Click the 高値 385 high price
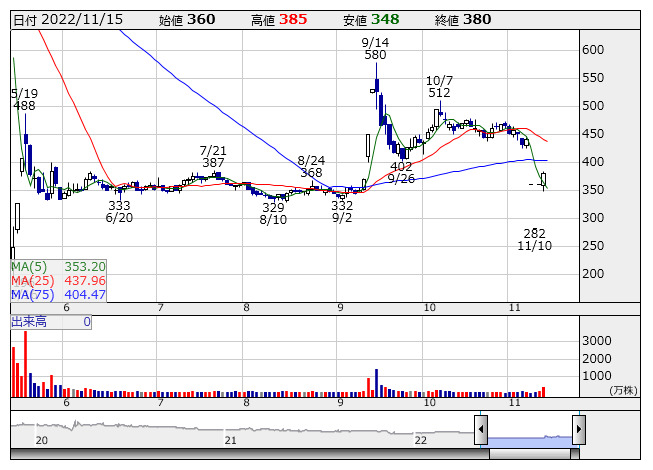The height and width of the screenshot is (470, 653). (x=279, y=20)
